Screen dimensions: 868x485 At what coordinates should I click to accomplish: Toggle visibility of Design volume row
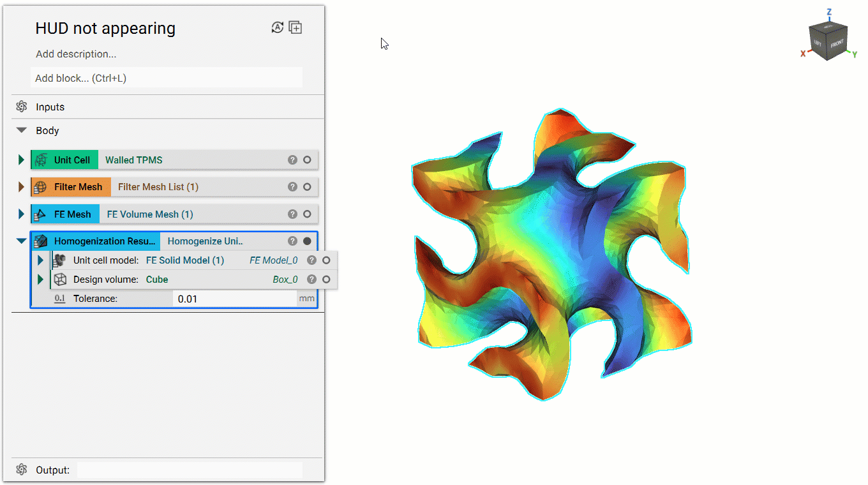[326, 280]
